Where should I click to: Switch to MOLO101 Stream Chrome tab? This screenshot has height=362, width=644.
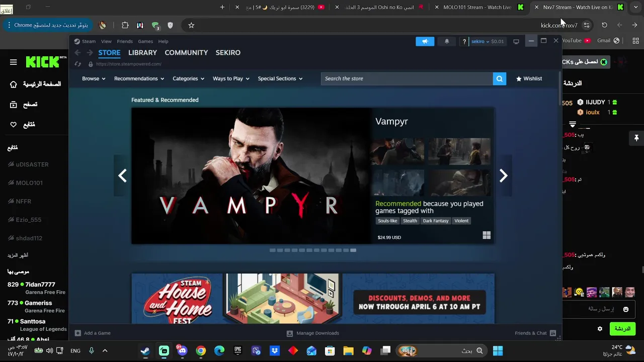click(x=477, y=7)
